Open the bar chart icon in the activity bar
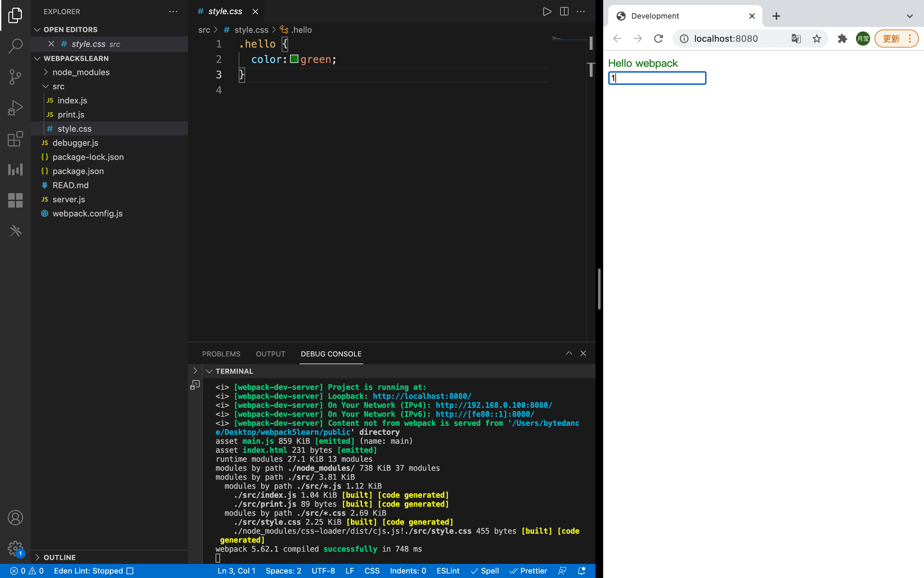924x578 pixels. tap(15, 169)
